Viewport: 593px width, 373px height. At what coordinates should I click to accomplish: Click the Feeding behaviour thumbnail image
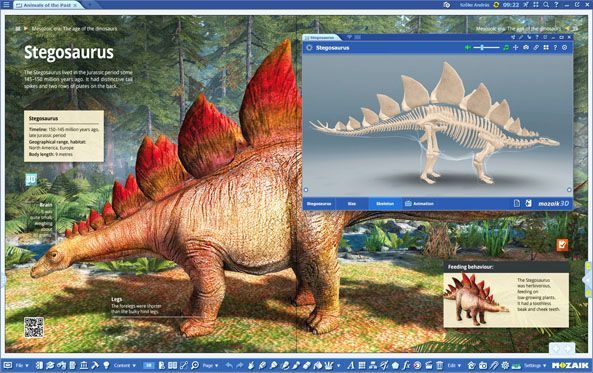click(477, 300)
